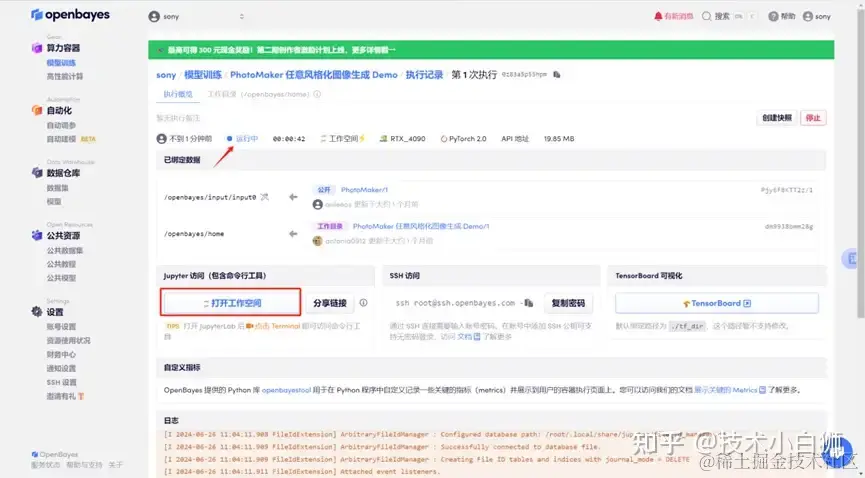Click the openbayestool library link

coord(286,390)
